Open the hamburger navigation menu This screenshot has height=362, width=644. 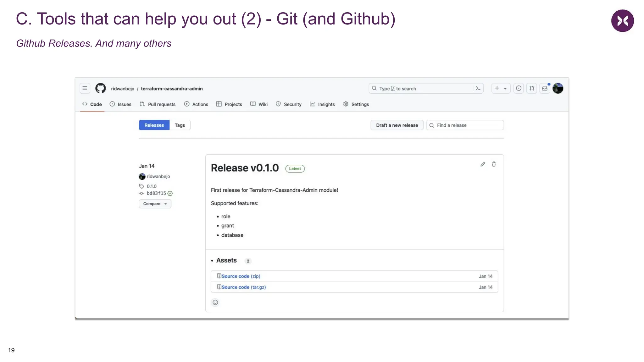pyautogui.click(x=85, y=88)
